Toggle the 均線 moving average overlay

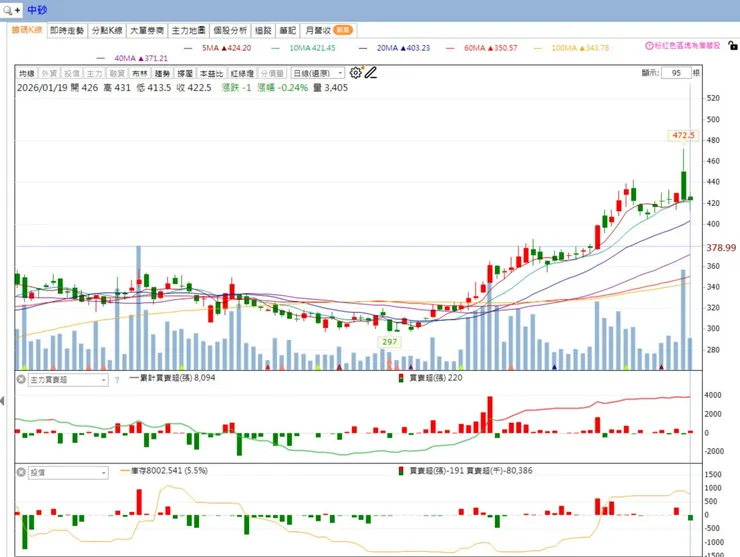pyautogui.click(x=26, y=73)
